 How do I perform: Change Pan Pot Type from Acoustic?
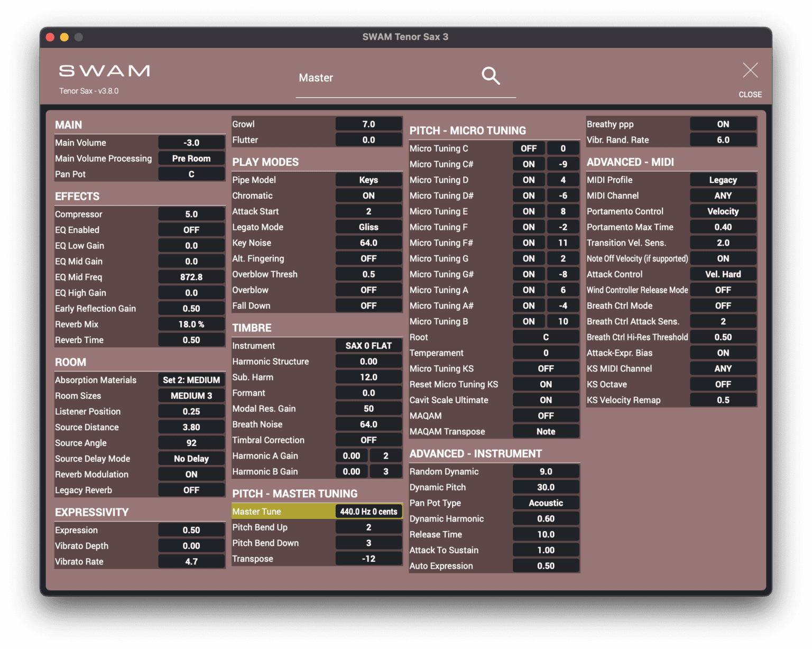click(x=546, y=503)
